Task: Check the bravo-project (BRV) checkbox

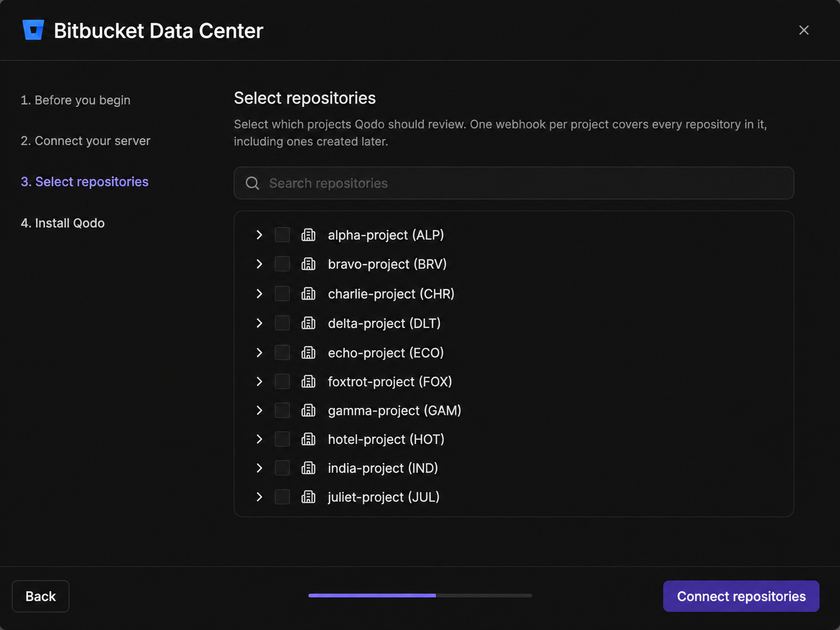Action: (x=283, y=264)
